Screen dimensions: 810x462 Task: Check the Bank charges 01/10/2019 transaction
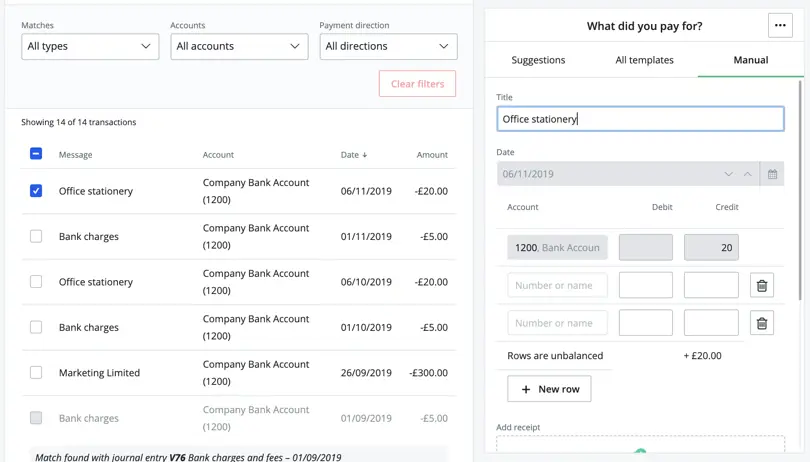tap(36, 327)
